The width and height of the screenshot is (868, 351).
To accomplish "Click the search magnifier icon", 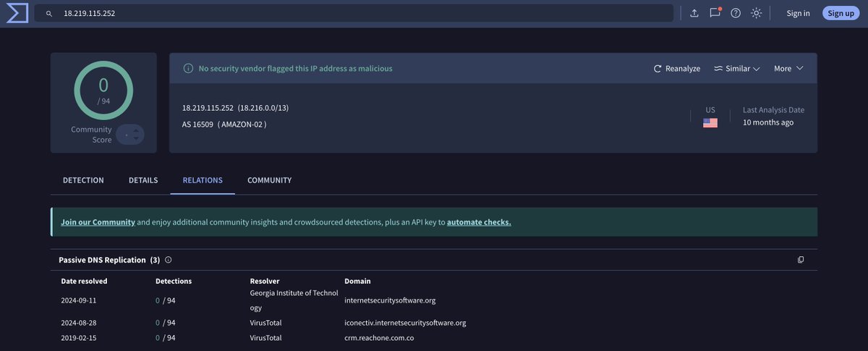I will pos(49,13).
